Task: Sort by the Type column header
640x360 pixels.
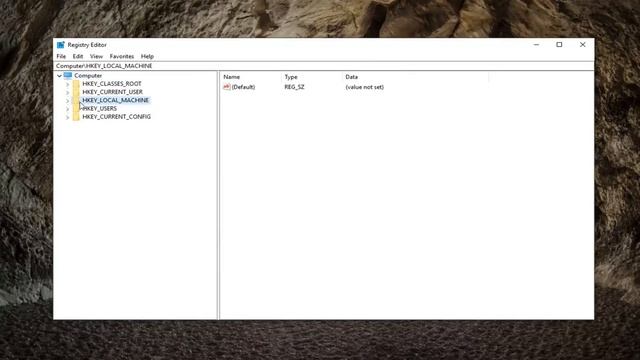Action: (311, 77)
